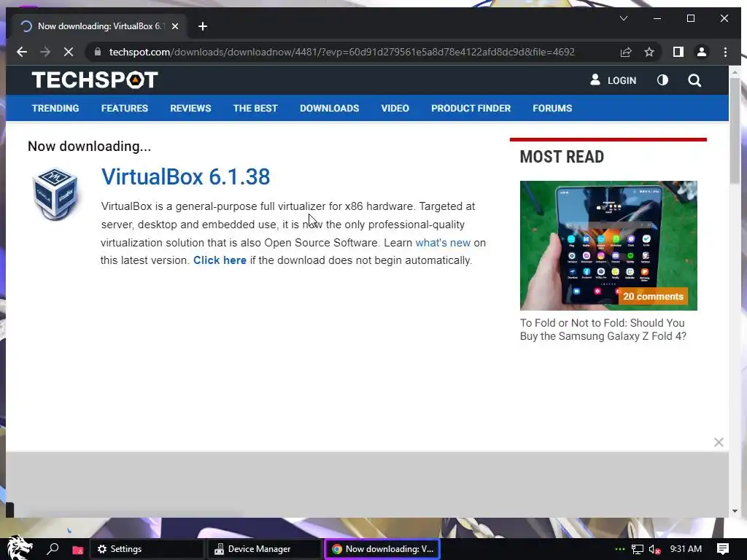Open the Galaxy Z Fold thumbnail

(608, 245)
